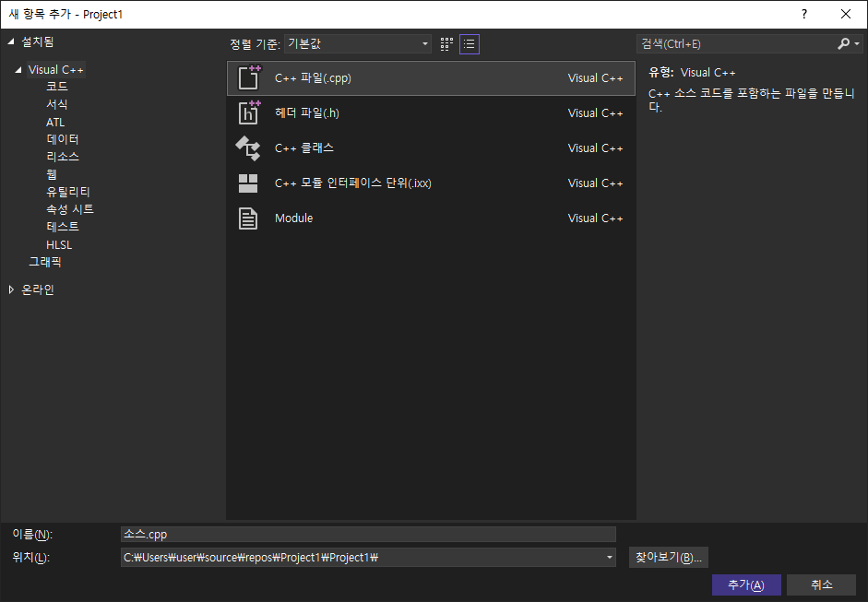The image size is (868, 602).
Task: Click into the 이름 field containing 소스.cpp
Action: pyautogui.click(x=368, y=534)
